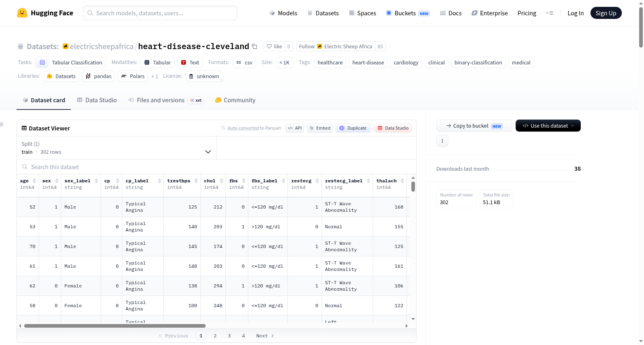
Task: Click the Auto-converted link
Action: (243, 128)
